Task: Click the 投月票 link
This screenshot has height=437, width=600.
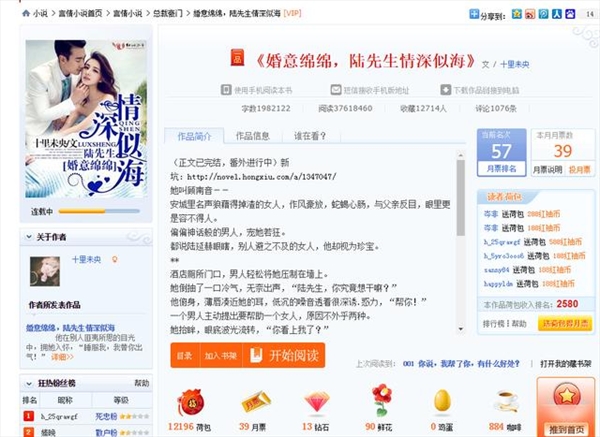Action: click(x=579, y=170)
